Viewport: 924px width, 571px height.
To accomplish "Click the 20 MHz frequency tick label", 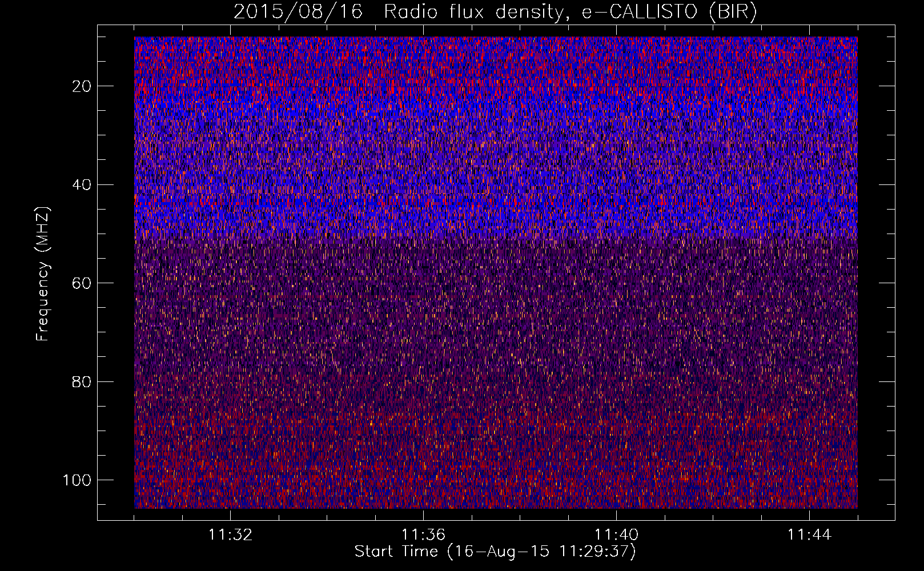I will pos(82,86).
